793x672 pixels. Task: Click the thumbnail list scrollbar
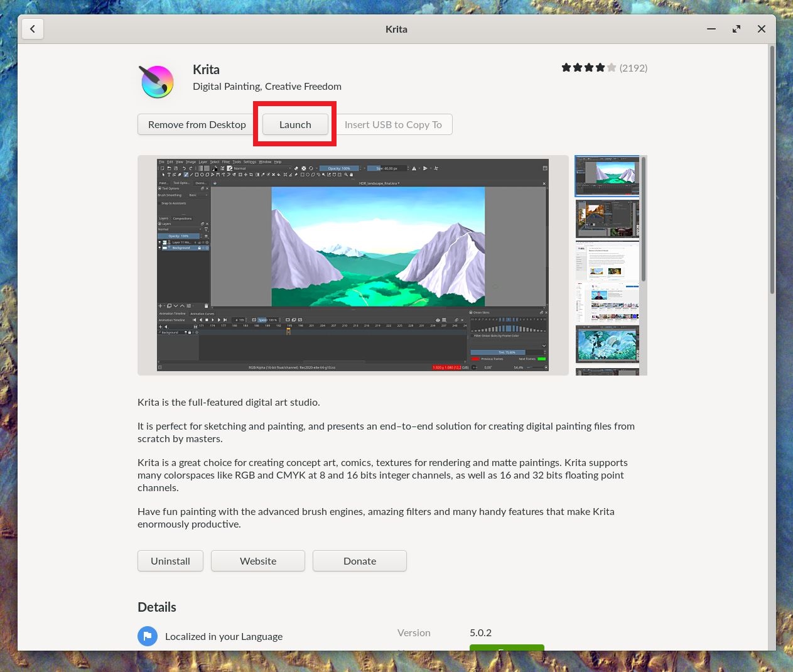click(644, 219)
